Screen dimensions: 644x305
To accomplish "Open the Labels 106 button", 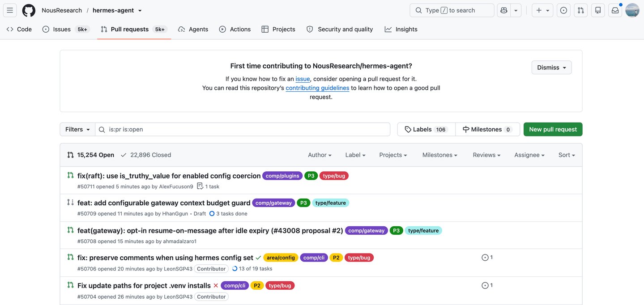I will (x=426, y=129).
